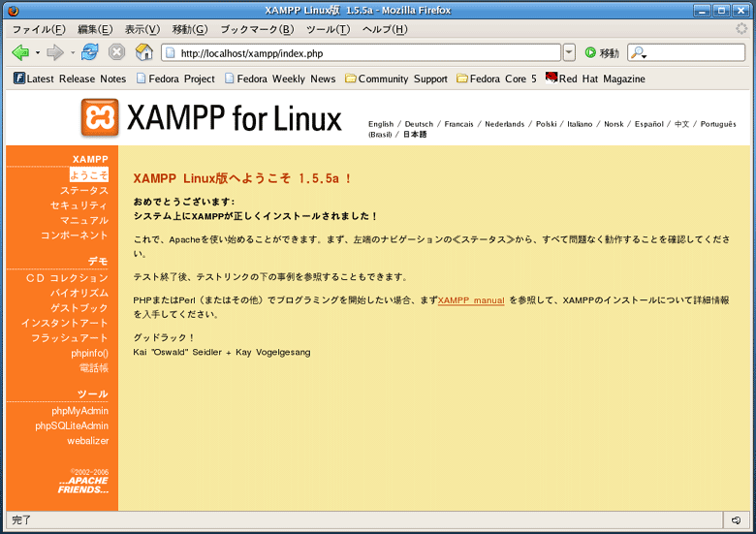Open the webalizer tool link

(x=88, y=441)
